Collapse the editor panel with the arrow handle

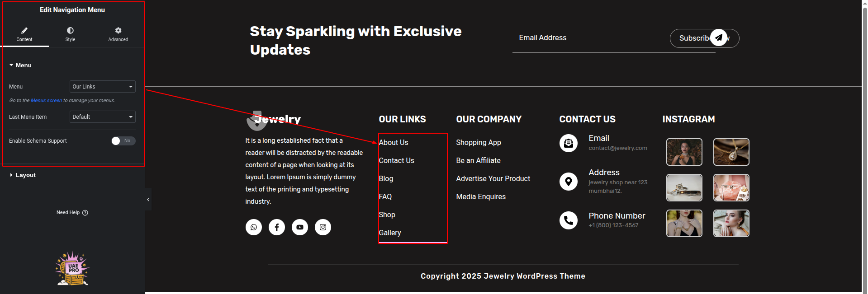pyautogui.click(x=148, y=199)
